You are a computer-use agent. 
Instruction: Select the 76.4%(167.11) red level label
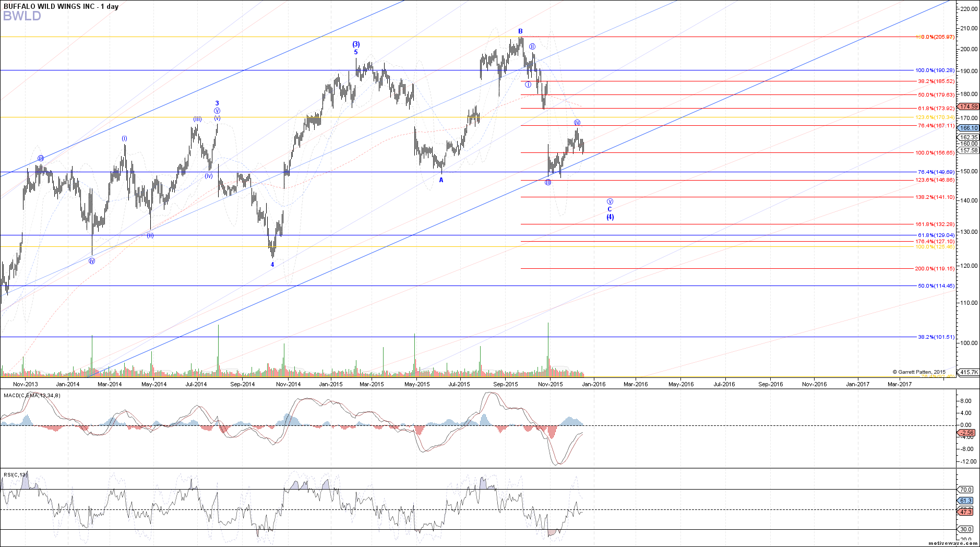click(x=936, y=126)
